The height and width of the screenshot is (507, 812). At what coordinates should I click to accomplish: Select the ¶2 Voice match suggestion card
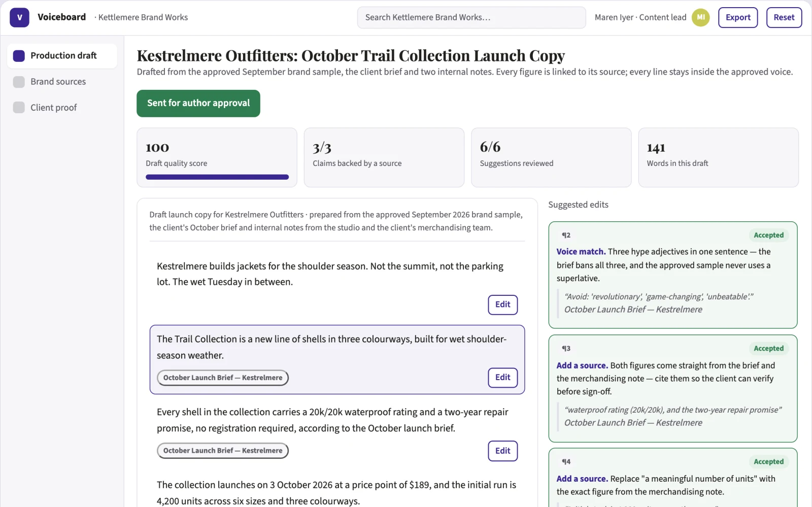tap(673, 275)
